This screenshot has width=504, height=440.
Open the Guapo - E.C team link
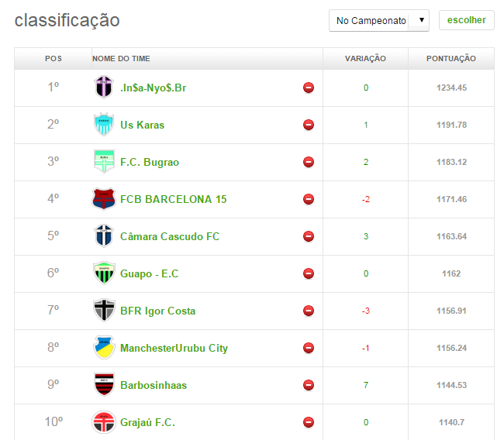pos(150,273)
